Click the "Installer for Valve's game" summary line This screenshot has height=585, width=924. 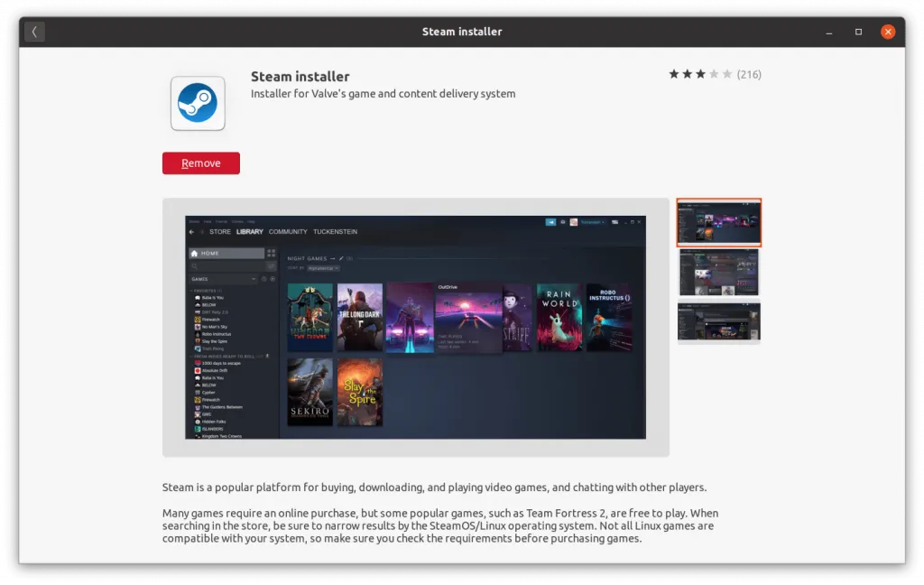pyautogui.click(x=383, y=94)
